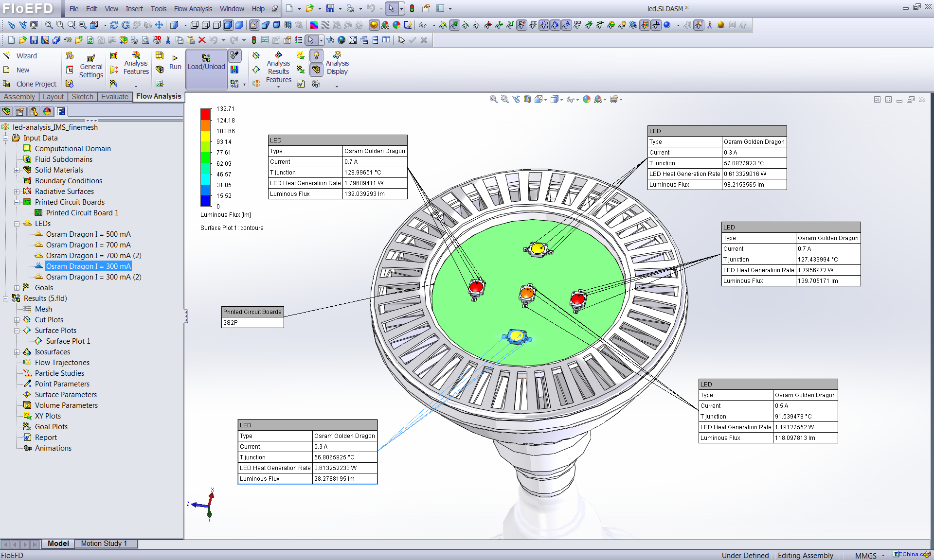Viewport: 934px width, 560px height.
Task: Click the Luminous Flux color legend bar
Action: click(205, 157)
